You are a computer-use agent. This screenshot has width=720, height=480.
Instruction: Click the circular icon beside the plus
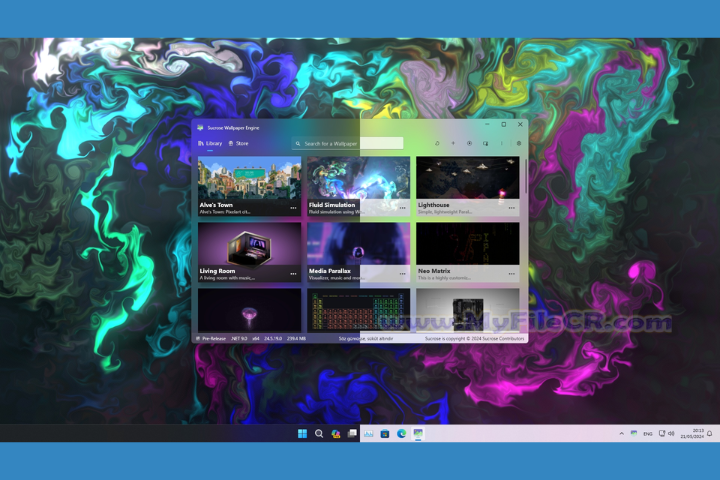(x=469, y=143)
